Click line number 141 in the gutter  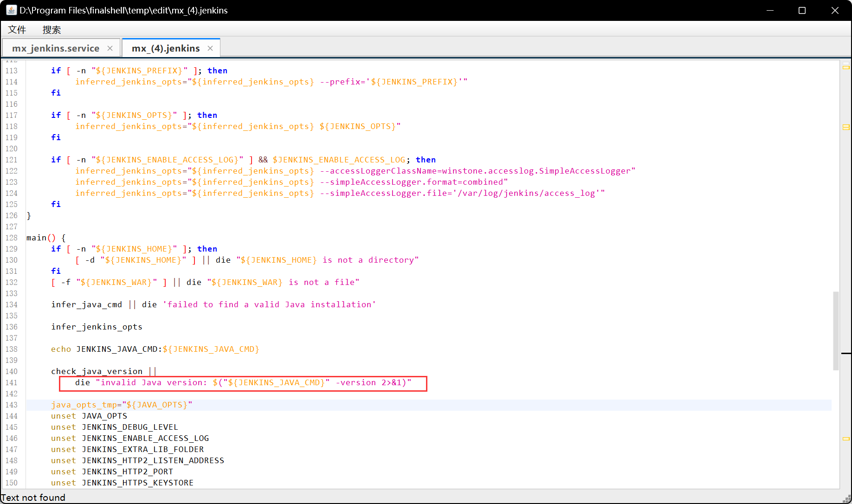(x=12, y=382)
